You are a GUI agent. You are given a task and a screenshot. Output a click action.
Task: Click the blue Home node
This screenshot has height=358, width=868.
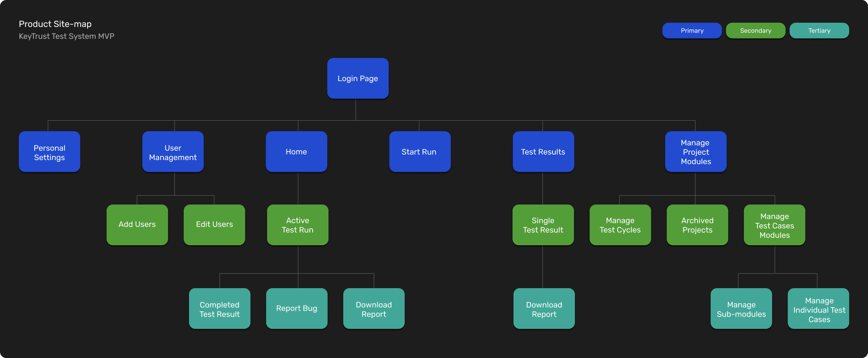tap(296, 152)
